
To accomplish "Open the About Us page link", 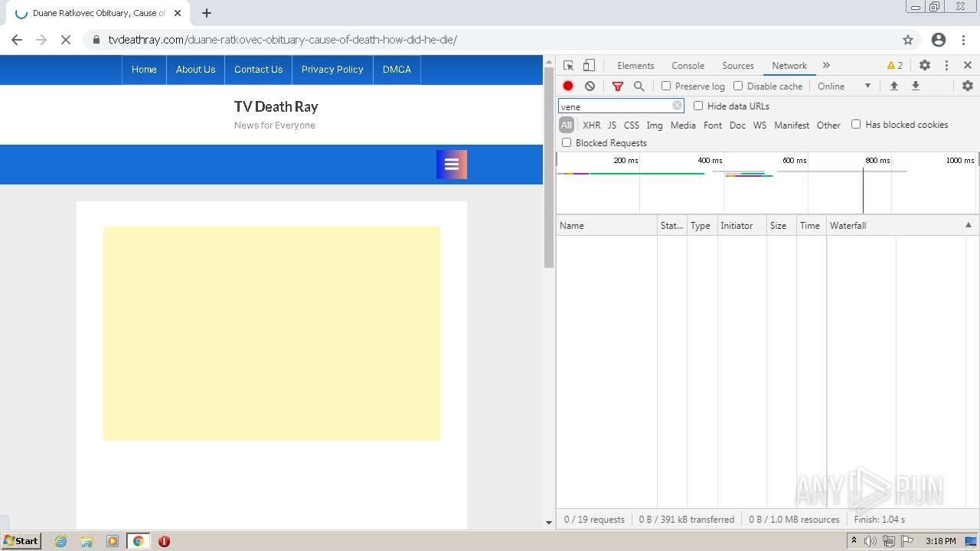I will [x=195, y=69].
